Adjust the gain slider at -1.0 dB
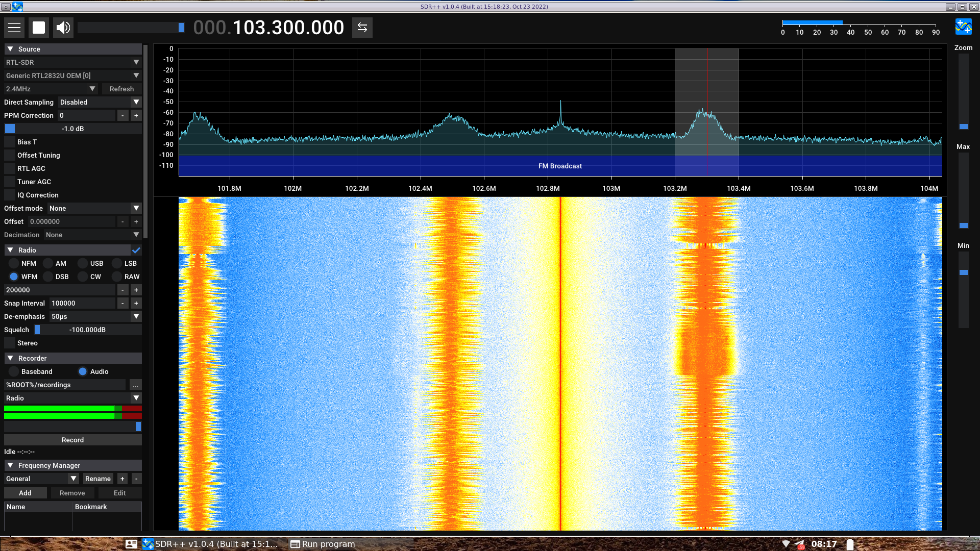Viewport: 980px width, 551px height. (73, 129)
